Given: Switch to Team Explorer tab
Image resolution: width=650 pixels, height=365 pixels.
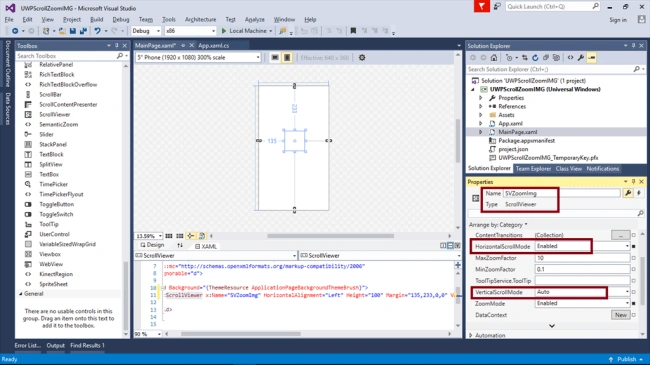Looking at the screenshot, I should click(x=533, y=169).
